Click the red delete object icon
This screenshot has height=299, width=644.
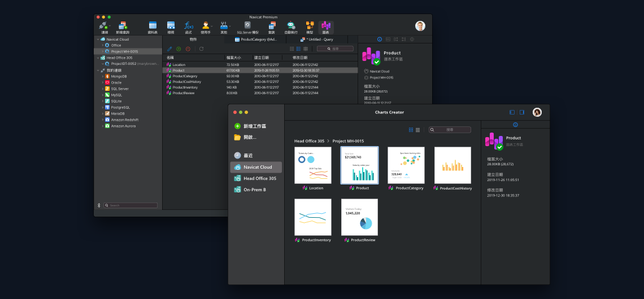coord(188,49)
